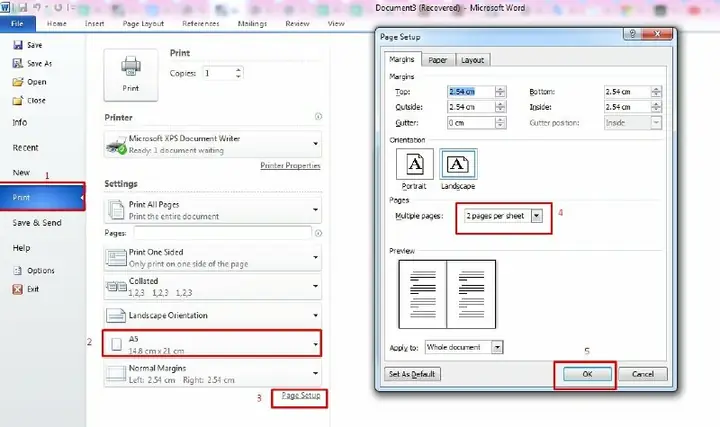Open the Mailings ribbon tab

click(252, 23)
